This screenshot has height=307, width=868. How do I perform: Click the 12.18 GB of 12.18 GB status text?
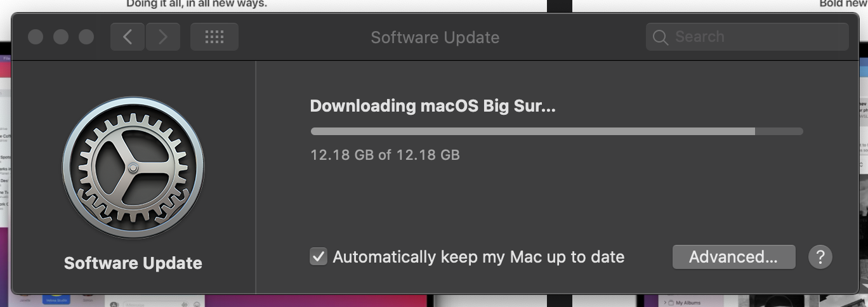pos(385,154)
